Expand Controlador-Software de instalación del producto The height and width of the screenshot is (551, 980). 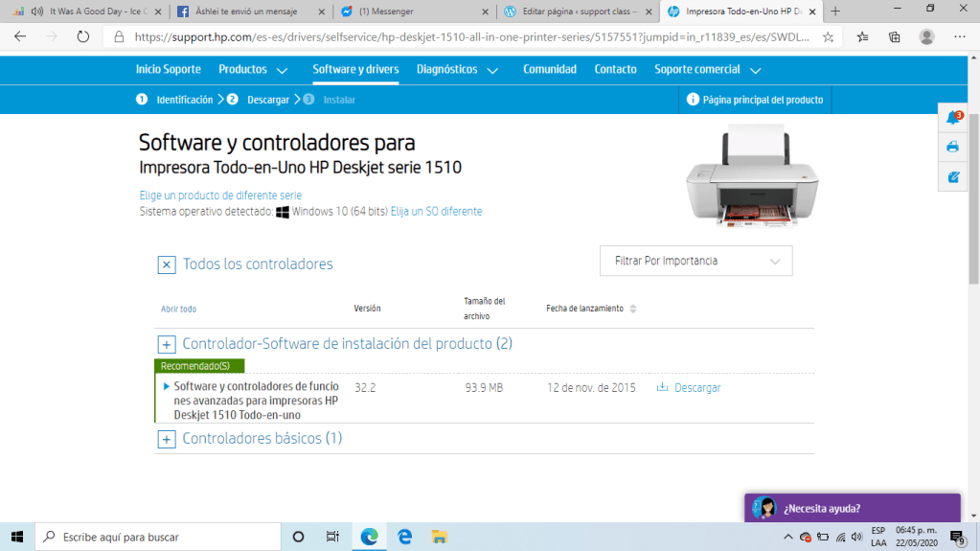coord(167,344)
